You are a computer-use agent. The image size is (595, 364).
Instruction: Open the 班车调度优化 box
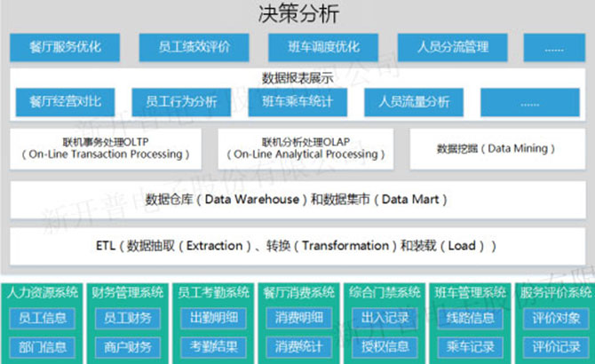[x=323, y=47]
